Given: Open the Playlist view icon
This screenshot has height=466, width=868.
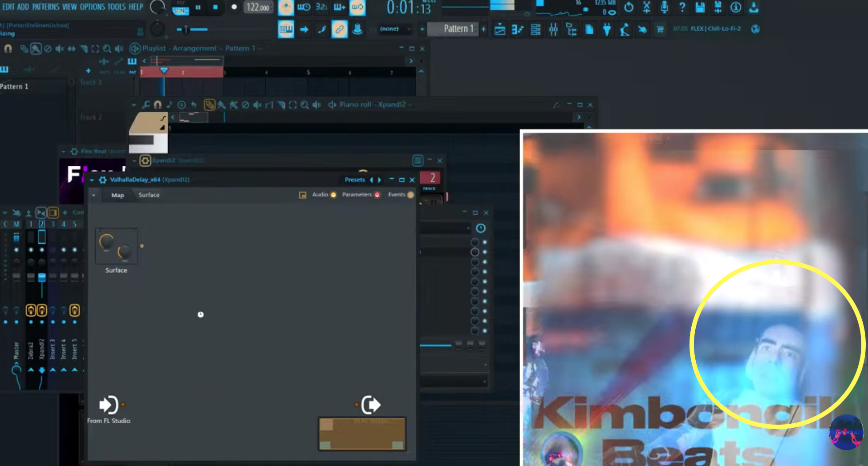Looking at the screenshot, I should pyautogui.click(x=500, y=30).
